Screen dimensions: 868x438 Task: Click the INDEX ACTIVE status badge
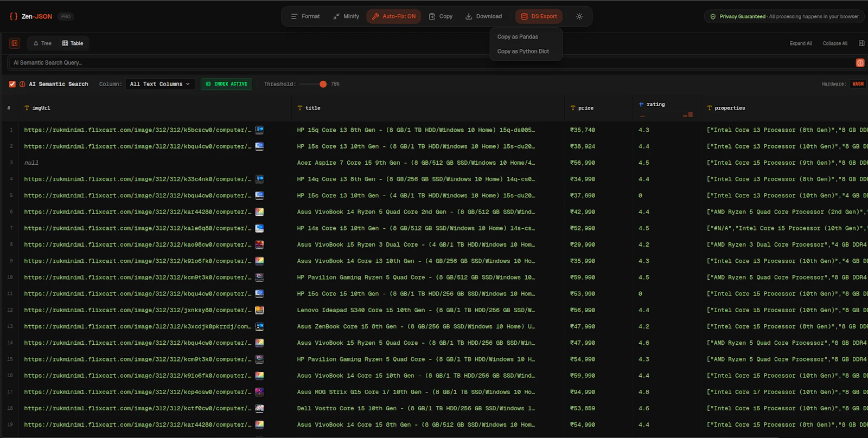226,84
